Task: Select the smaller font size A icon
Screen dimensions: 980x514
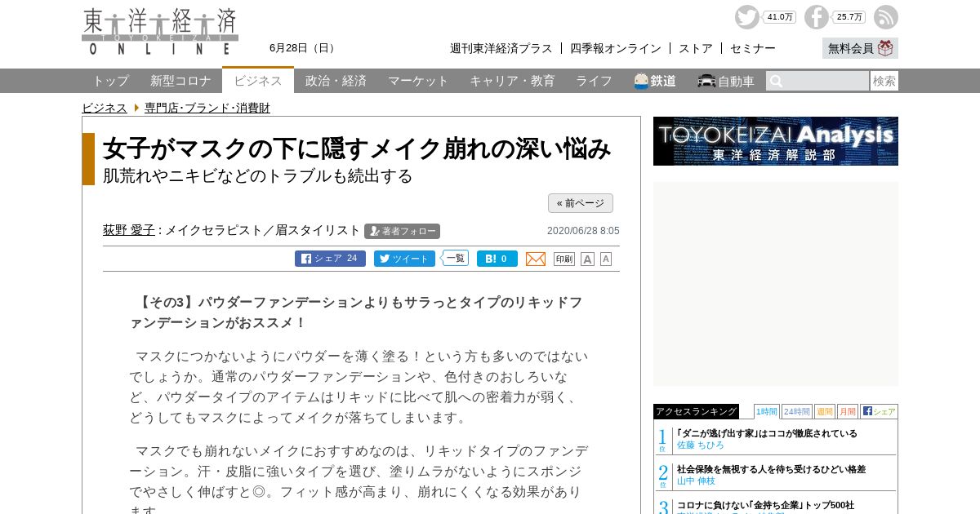Action: (x=606, y=259)
